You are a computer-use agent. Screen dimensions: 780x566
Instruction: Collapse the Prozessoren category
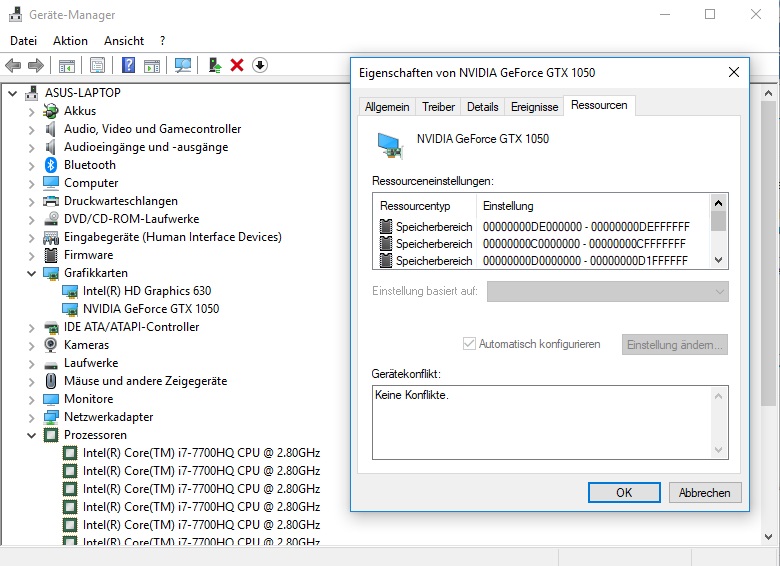point(31,435)
